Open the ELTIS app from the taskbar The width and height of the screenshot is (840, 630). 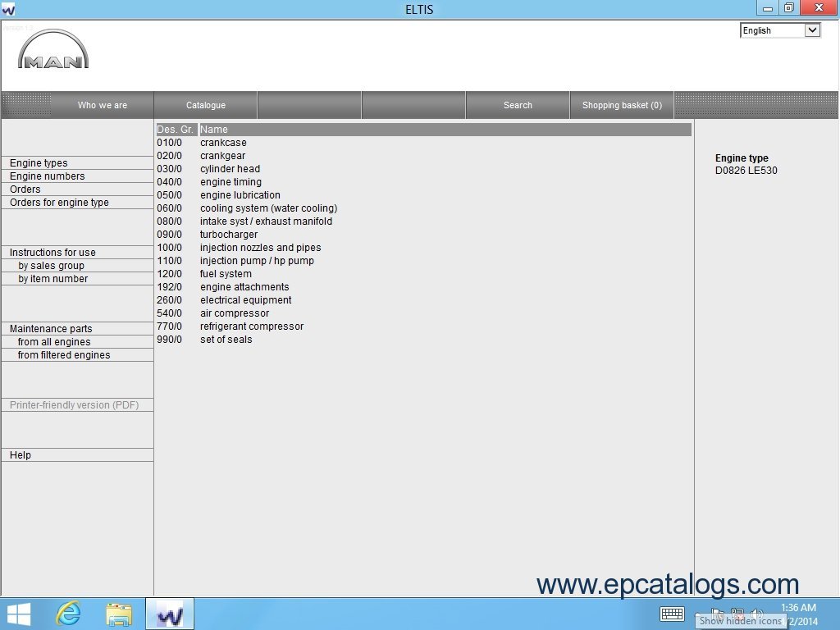point(169,614)
